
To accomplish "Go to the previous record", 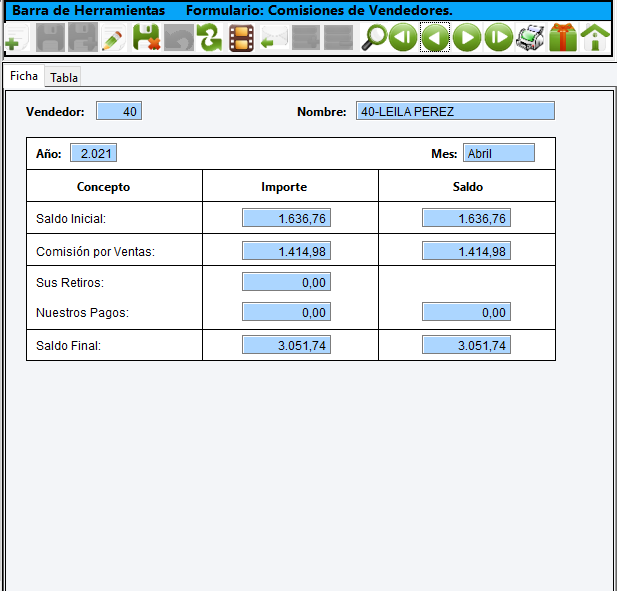I will click(x=435, y=38).
